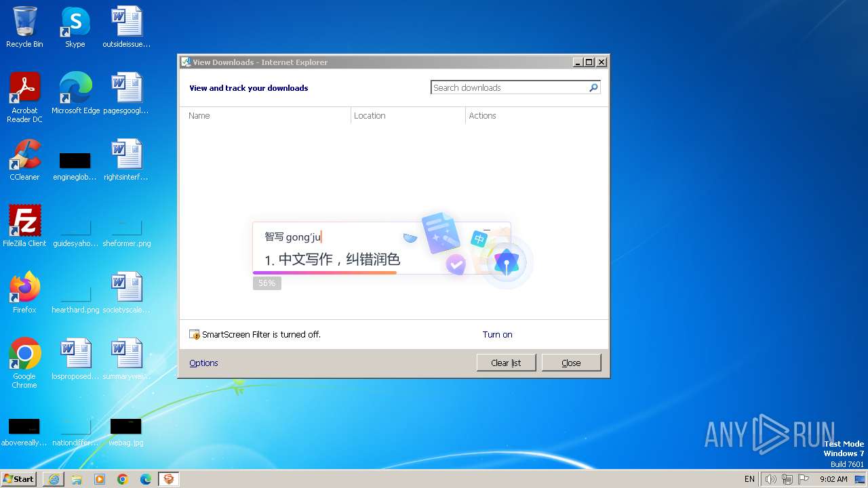Viewport: 868px width, 488px height.
Task: Launch Firefox from the desktop
Action: 24,292
